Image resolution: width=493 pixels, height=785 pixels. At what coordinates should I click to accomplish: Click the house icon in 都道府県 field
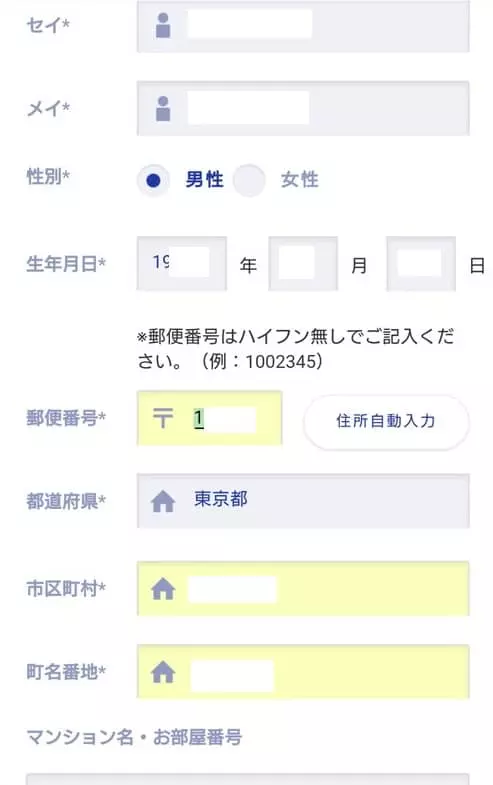(x=163, y=501)
